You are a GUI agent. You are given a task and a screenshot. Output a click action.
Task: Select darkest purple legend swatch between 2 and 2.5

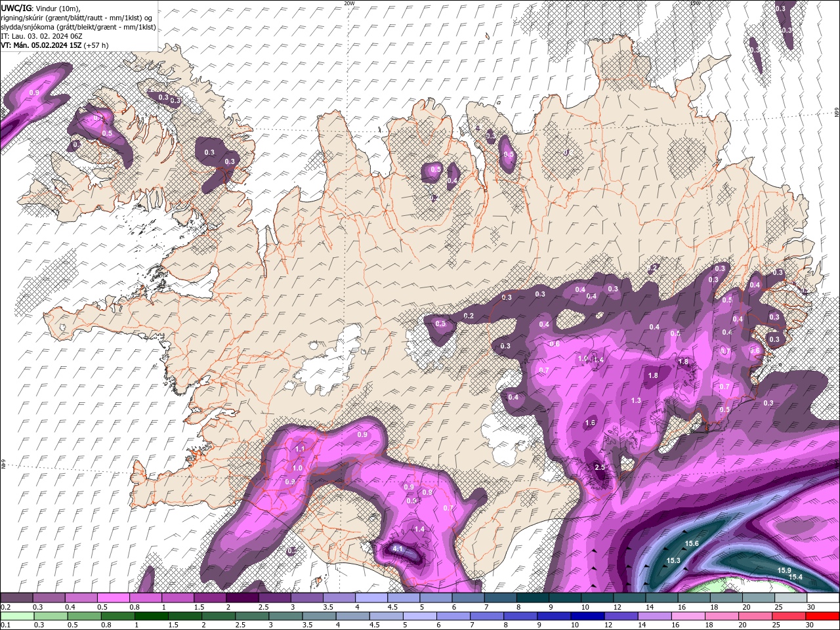pos(242,598)
